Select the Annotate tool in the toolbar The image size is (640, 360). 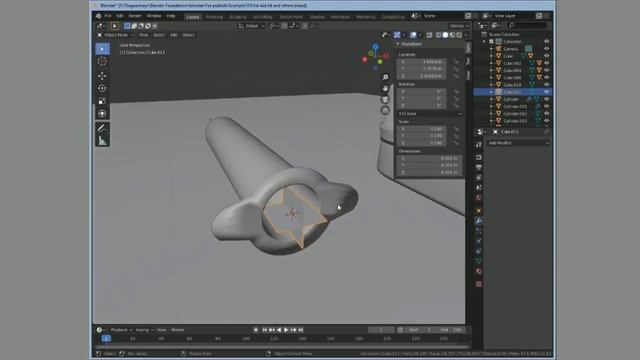click(102, 128)
